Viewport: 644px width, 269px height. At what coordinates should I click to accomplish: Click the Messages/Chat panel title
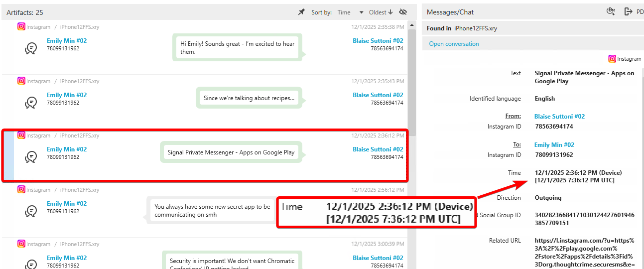(x=450, y=12)
